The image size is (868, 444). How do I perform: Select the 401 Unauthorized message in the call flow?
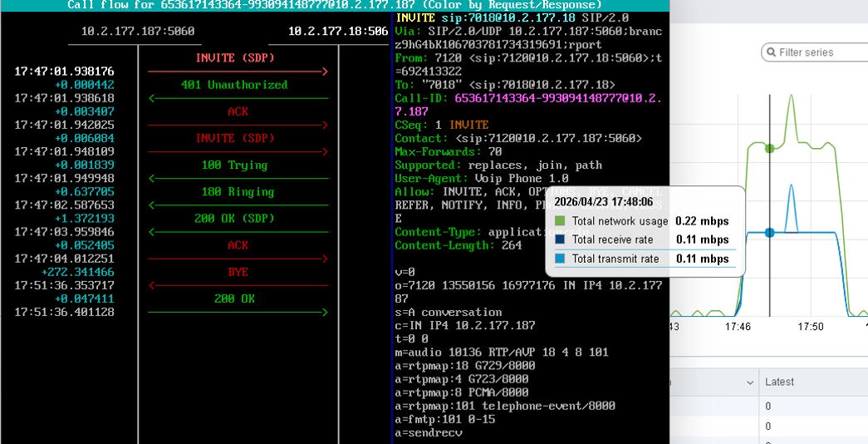pyautogui.click(x=234, y=85)
